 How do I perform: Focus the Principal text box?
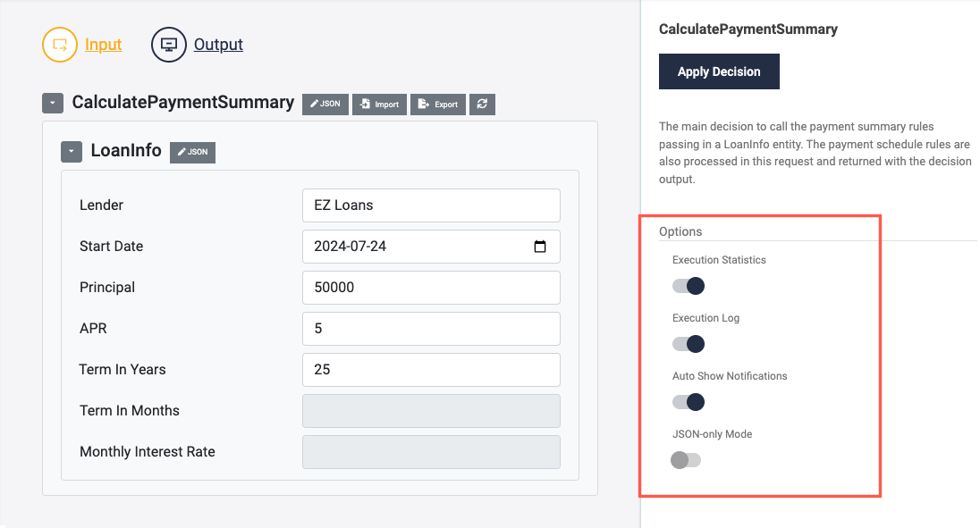431,288
